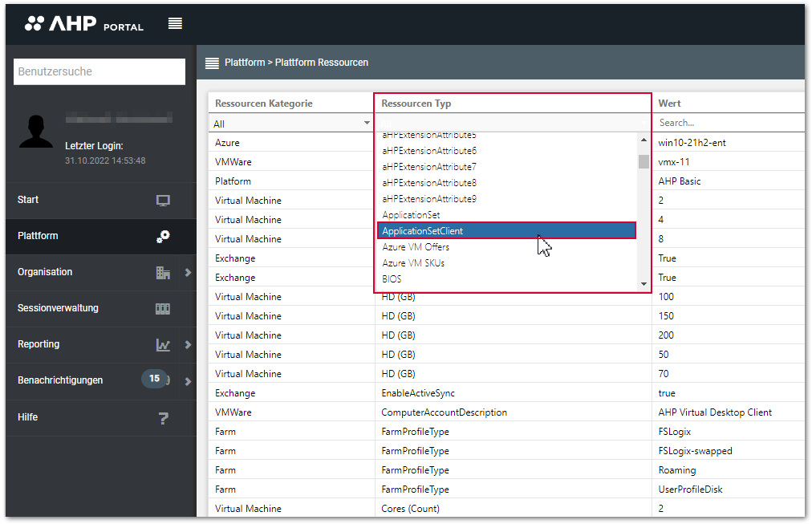This screenshot has width=812, height=524.
Task: Select BIOS in the dropdown list
Action: [x=506, y=279]
